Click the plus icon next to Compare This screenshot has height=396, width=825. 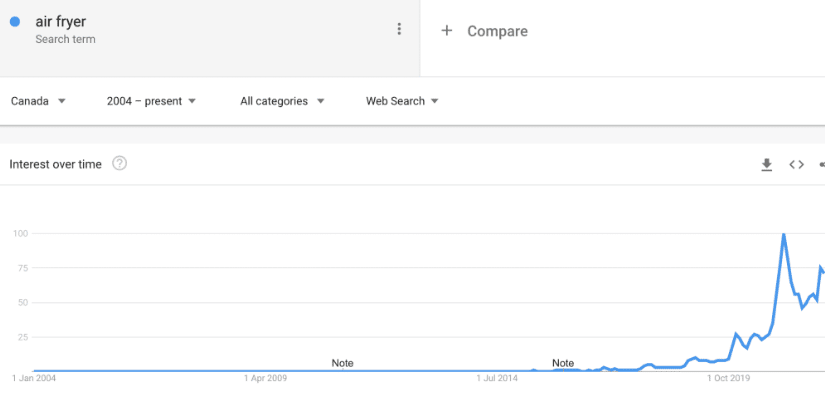447,31
